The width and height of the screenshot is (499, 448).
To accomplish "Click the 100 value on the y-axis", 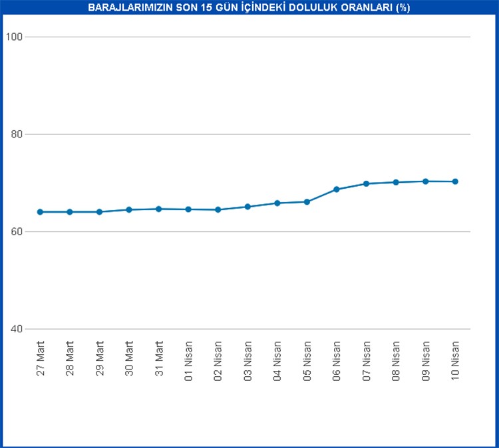I will point(14,37).
